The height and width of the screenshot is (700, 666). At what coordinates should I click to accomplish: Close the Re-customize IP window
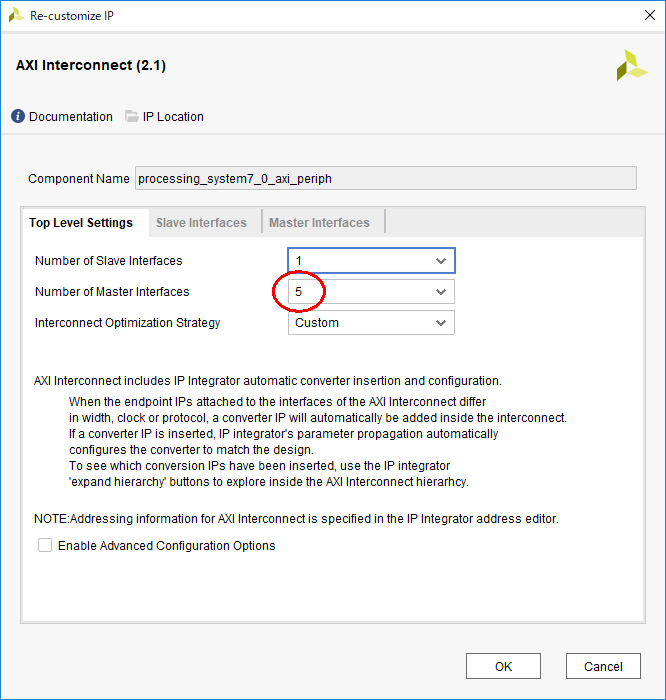(x=643, y=16)
